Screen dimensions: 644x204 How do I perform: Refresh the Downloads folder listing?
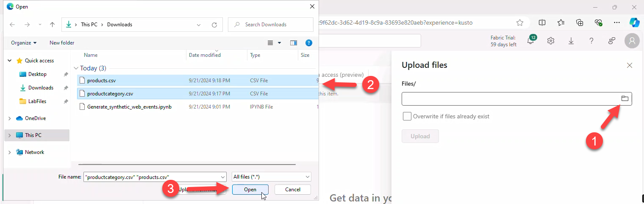[x=214, y=25]
